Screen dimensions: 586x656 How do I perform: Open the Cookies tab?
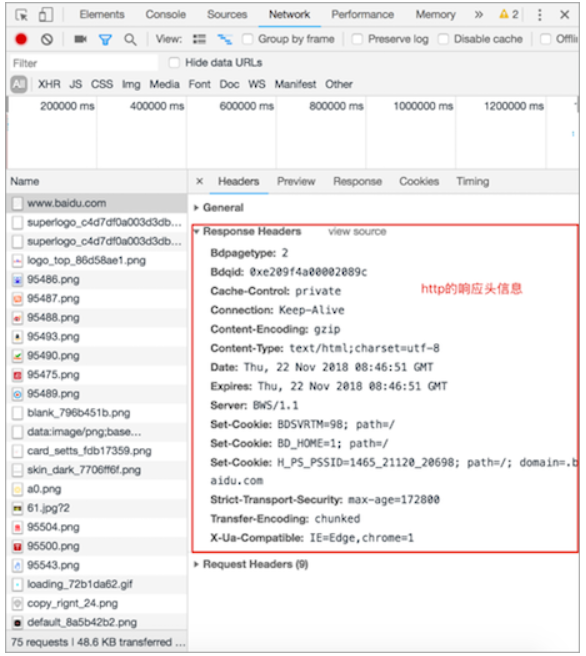[419, 182]
